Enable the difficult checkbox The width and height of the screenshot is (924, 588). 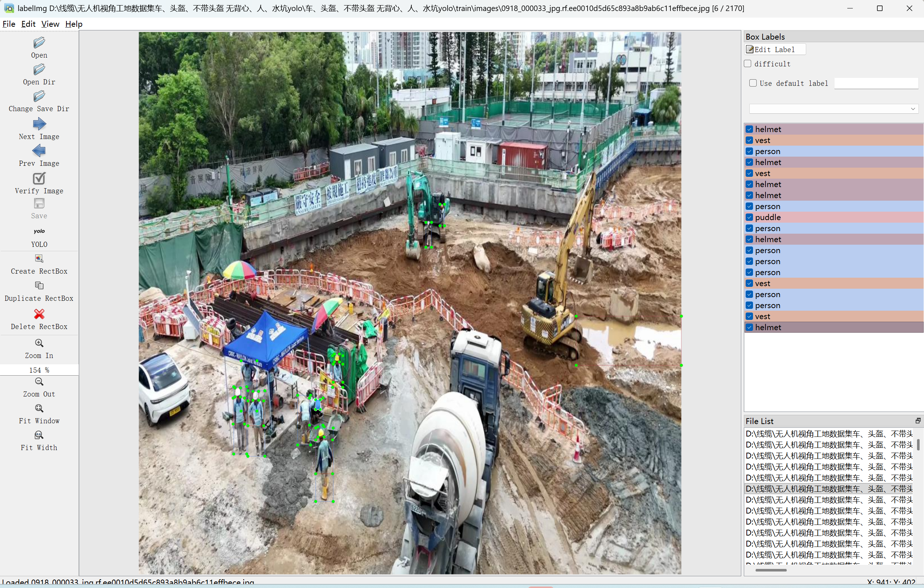[x=748, y=64]
